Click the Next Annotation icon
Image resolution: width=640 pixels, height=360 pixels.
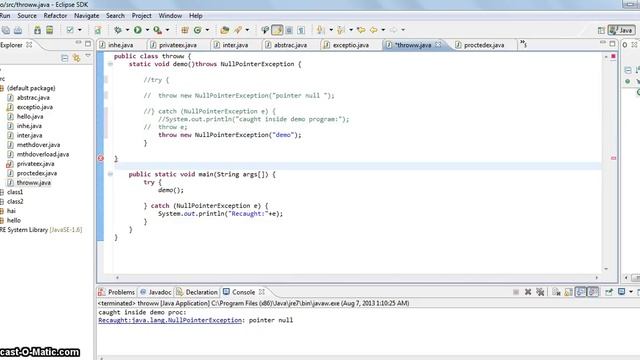[321, 30]
